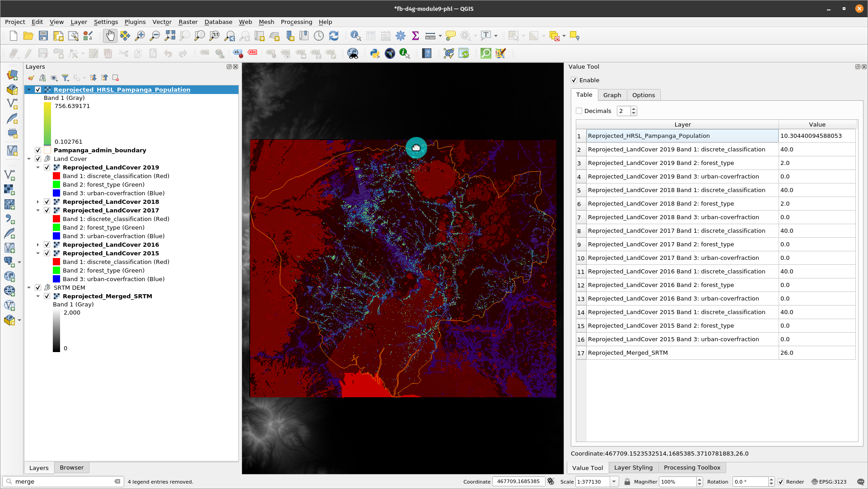The width and height of the screenshot is (868, 489).
Task: Click the filter legend funnel icon
Action: click(65, 78)
